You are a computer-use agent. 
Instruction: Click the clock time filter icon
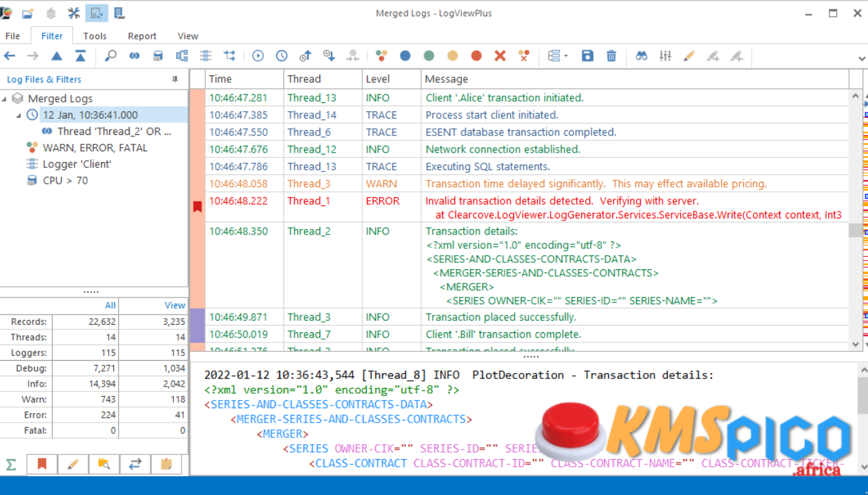(x=281, y=56)
